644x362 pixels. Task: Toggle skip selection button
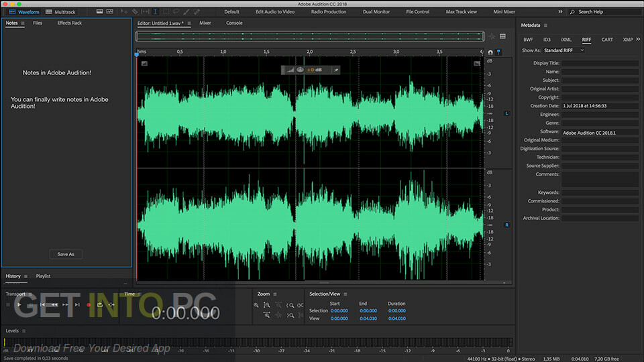(x=111, y=305)
